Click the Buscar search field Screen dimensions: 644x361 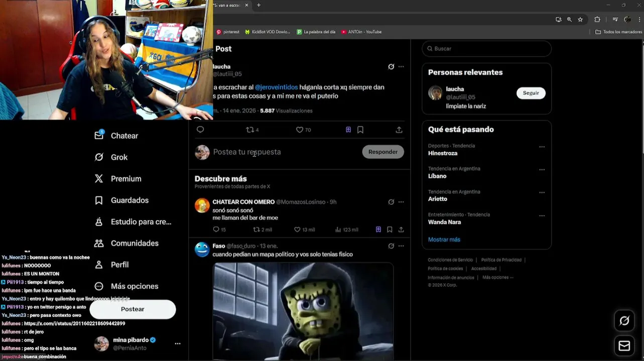(x=486, y=49)
